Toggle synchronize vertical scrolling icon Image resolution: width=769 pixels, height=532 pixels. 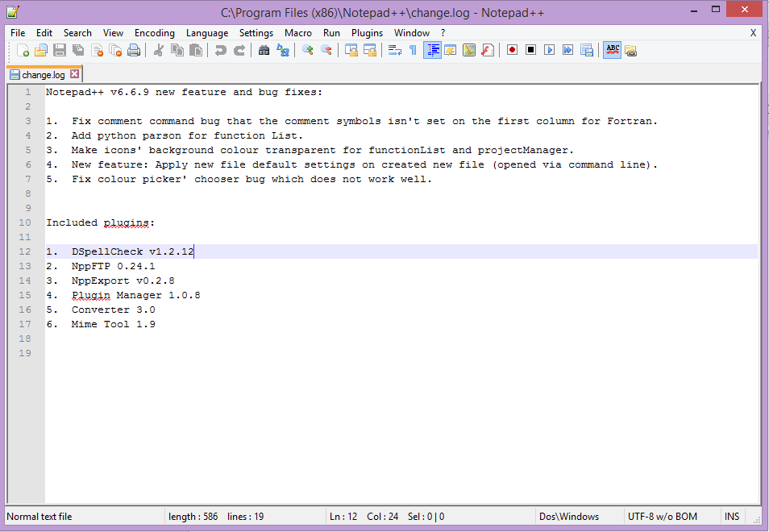[351, 50]
